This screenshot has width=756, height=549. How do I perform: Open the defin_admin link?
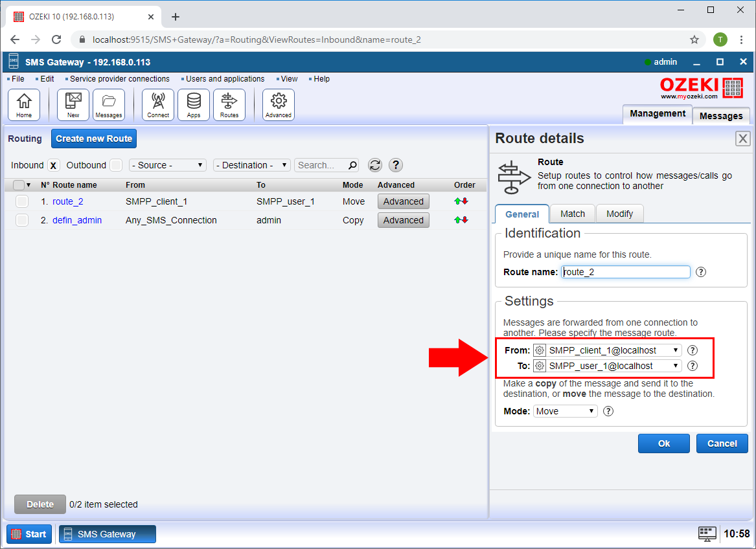pyautogui.click(x=77, y=220)
